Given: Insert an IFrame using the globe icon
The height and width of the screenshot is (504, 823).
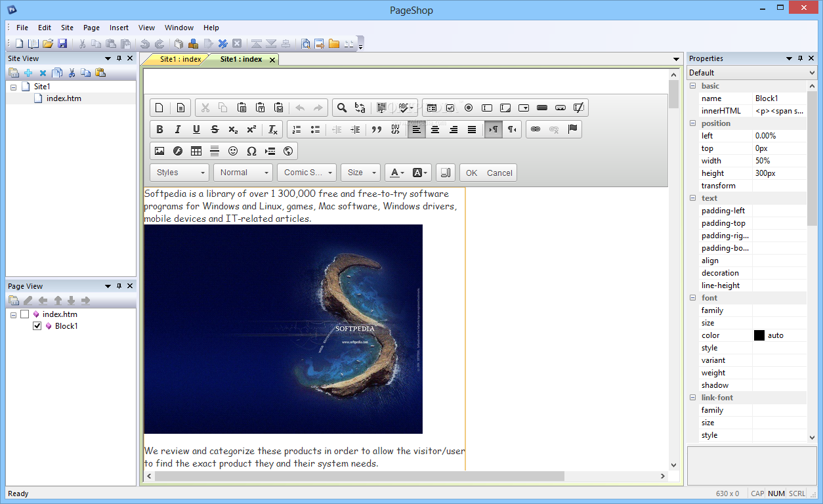Looking at the screenshot, I should 288,152.
